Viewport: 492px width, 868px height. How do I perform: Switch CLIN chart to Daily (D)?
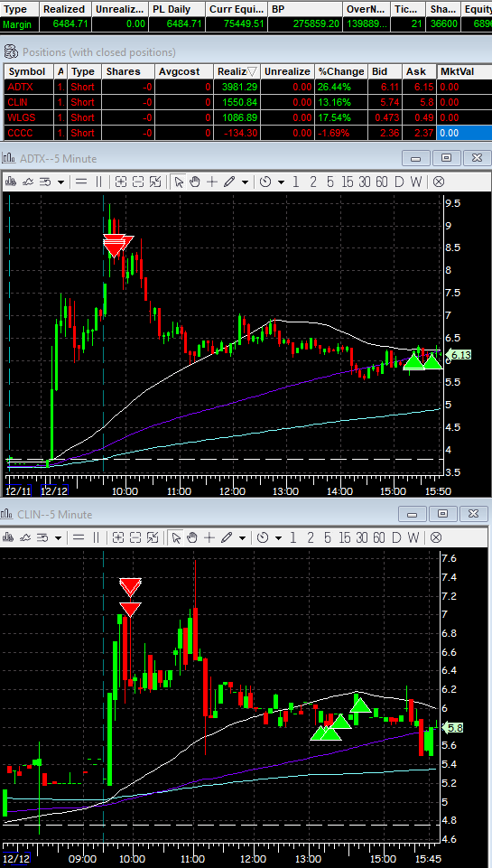(x=396, y=537)
